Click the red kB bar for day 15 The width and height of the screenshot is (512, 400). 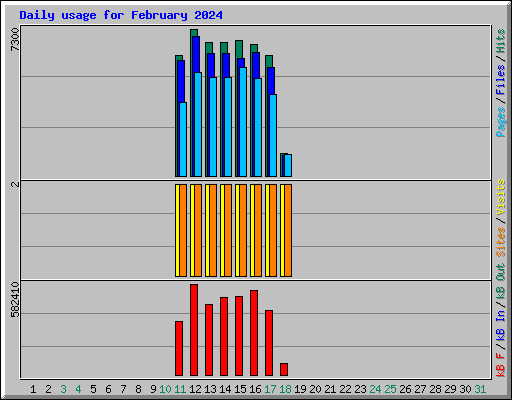coord(239,336)
